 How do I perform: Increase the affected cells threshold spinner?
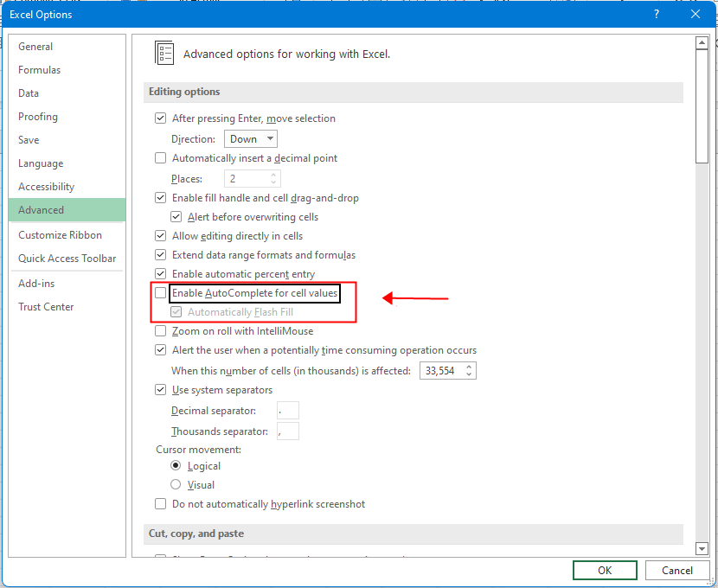coord(467,366)
